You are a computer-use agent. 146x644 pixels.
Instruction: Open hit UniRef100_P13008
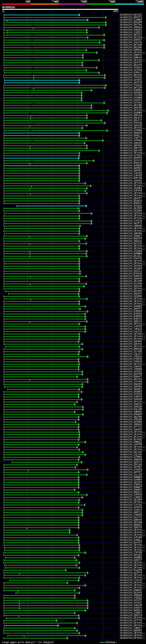[131, 284]
